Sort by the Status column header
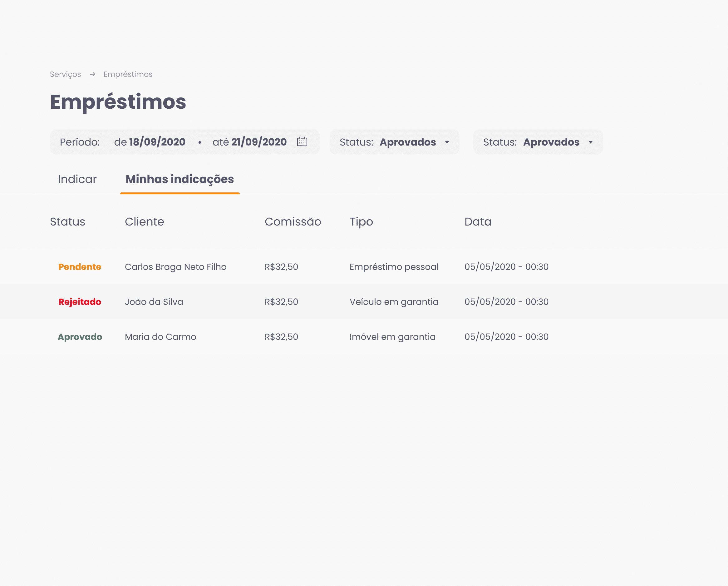The height and width of the screenshot is (586, 728). 67,222
